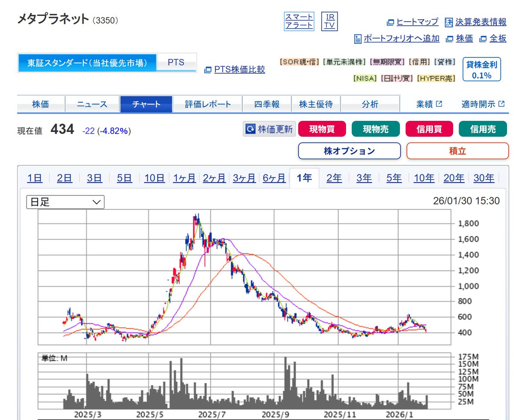
Task: Click external-link icon beside 適時開示
Action: [x=502, y=104]
